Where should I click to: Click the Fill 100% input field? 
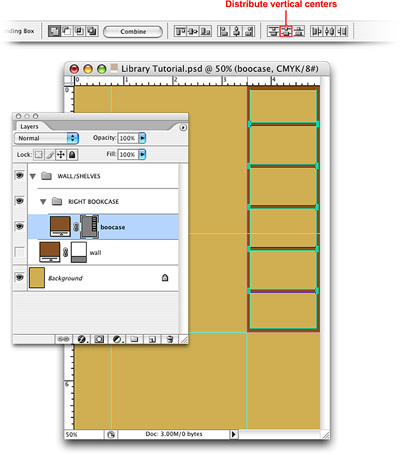(x=128, y=154)
